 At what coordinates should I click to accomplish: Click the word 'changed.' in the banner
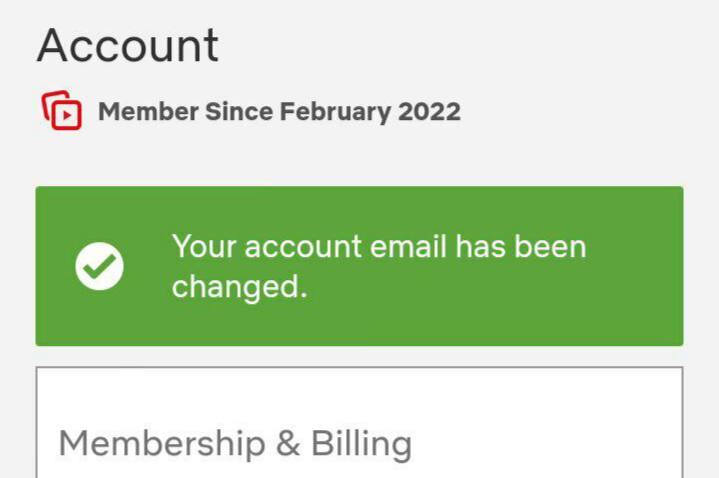tap(239, 288)
